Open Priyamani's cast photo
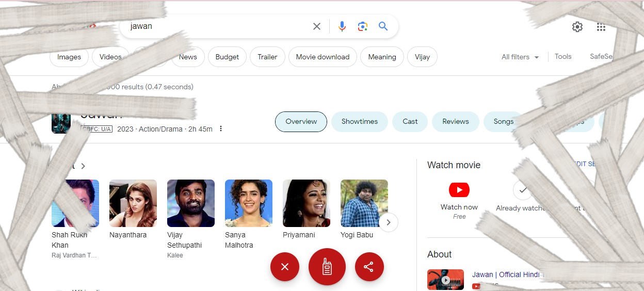This screenshot has height=291, width=644. point(307,203)
